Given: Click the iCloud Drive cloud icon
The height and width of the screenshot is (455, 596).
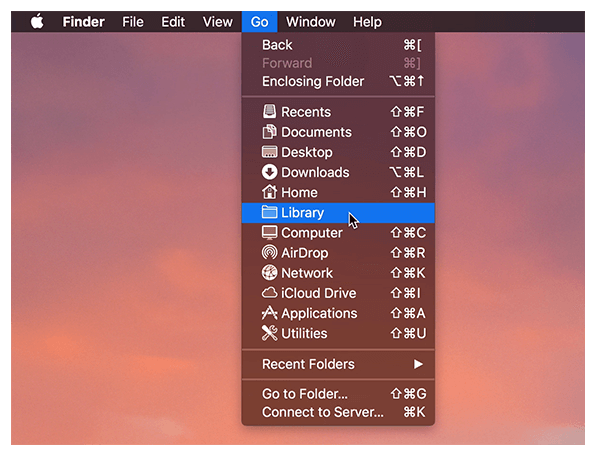Looking at the screenshot, I should tap(269, 293).
